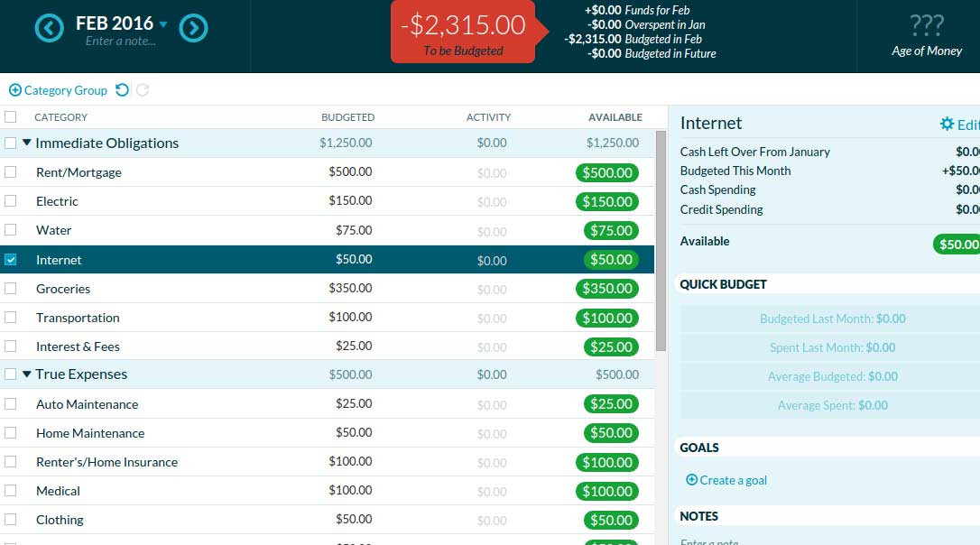Click the month note field under FEB 2016

(120, 42)
